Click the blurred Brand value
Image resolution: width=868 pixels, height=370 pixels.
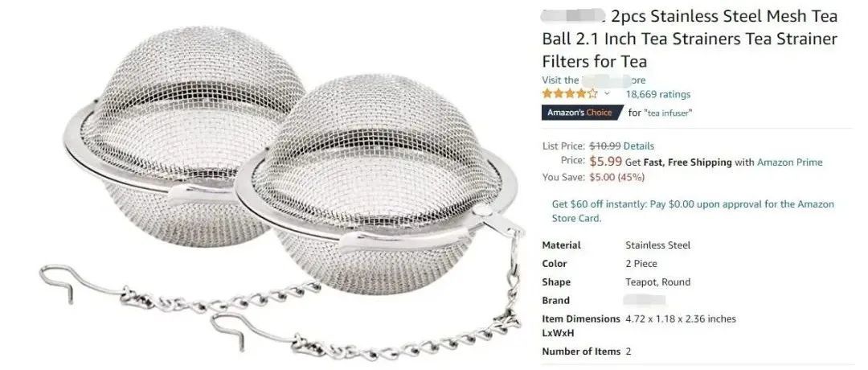click(644, 300)
